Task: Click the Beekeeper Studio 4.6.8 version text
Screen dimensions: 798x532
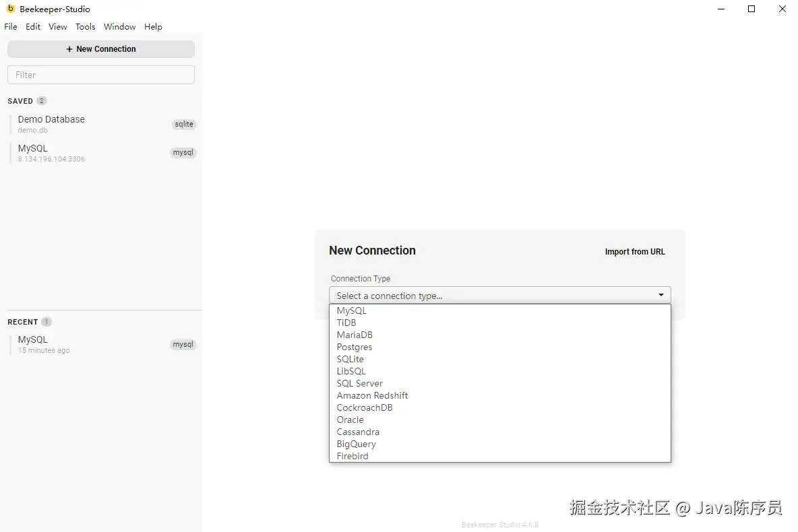Action: click(x=500, y=525)
